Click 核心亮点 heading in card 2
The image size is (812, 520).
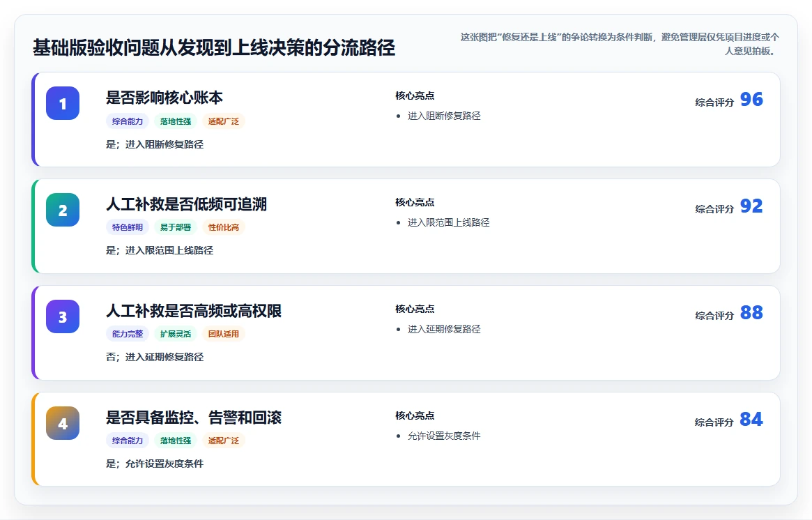(x=415, y=203)
